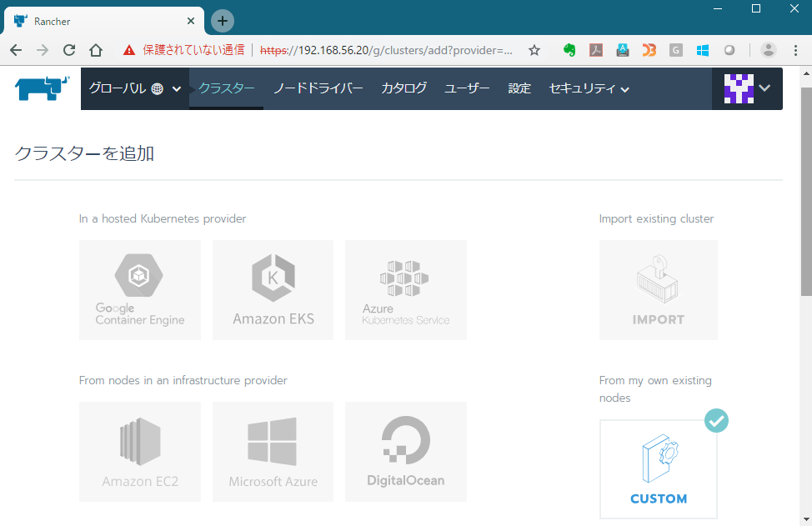Click the scrollbar down arrow
812x526 pixels.
pyautogui.click(x=806, y=519)
